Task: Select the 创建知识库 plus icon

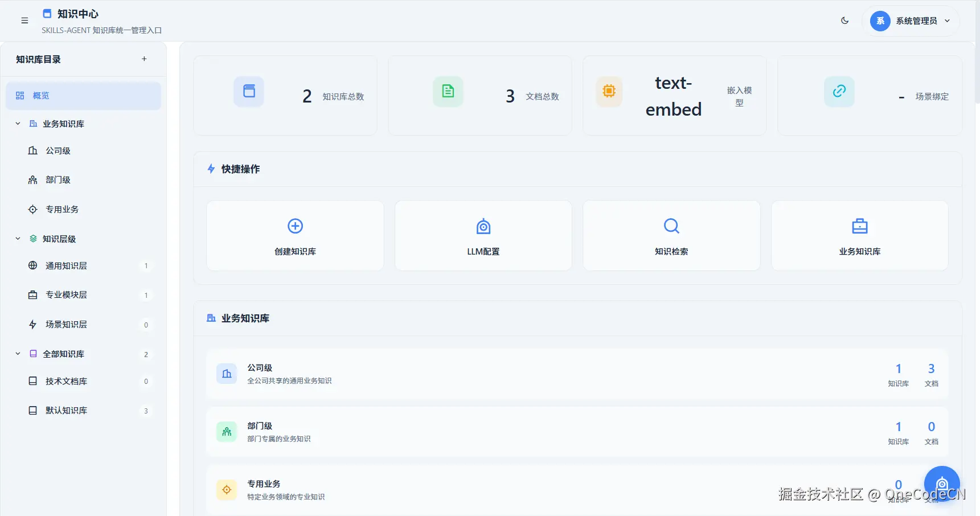Action: pyautogui.click(x=295, y=226)
